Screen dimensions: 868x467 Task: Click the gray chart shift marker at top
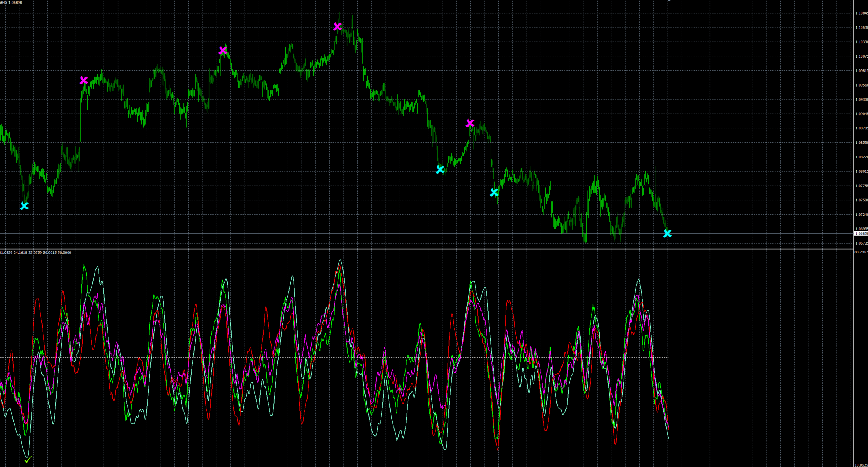(x=669, y=1)
